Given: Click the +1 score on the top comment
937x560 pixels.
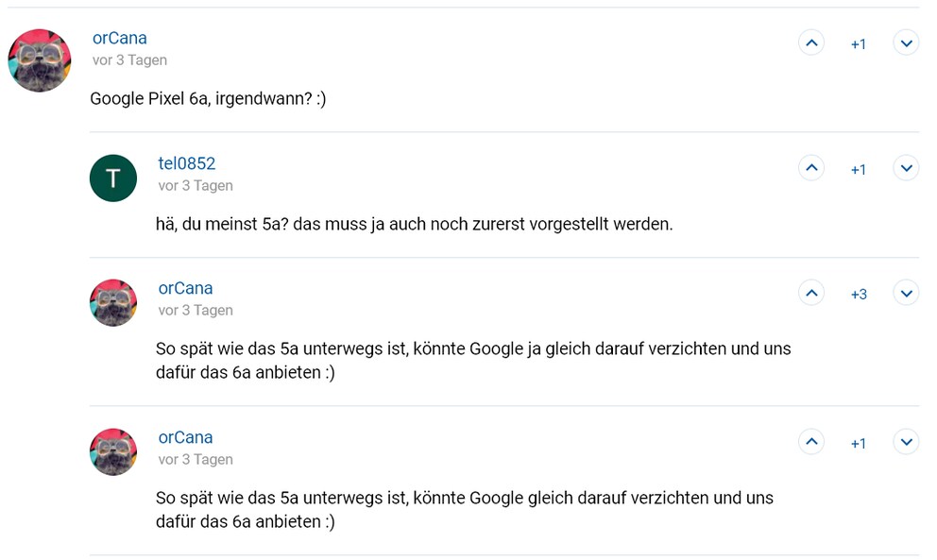Looking at the screenshot, I should point(858,44).
